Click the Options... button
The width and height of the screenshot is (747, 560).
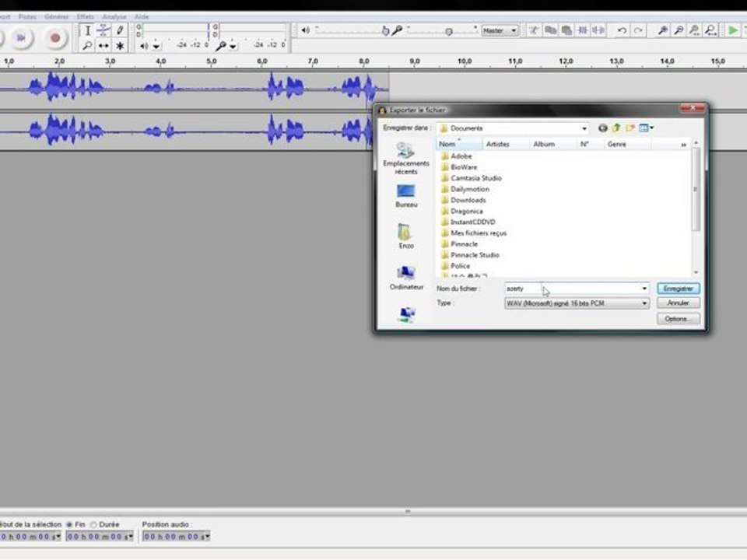point(679,319)
